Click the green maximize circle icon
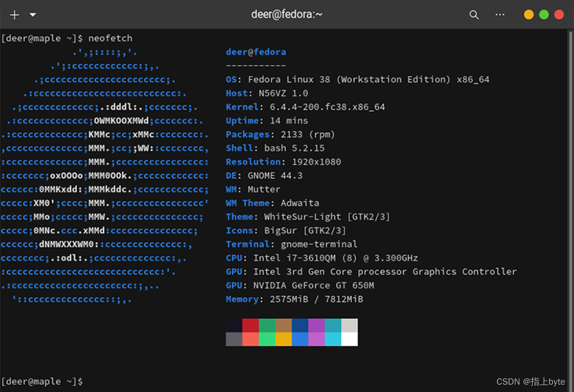Screen dimensions: 574x392 [543, 14]
